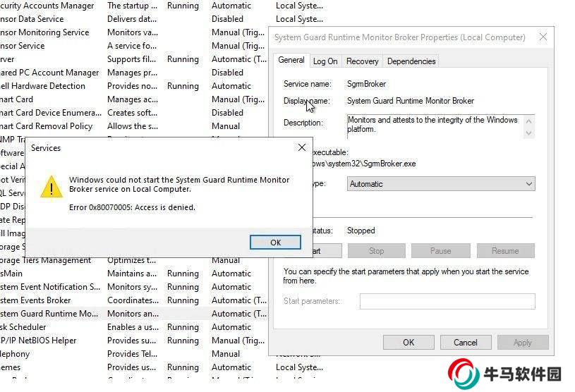
Task: Click Cancel in the Properties dialog
Action: tap(465, 343)
